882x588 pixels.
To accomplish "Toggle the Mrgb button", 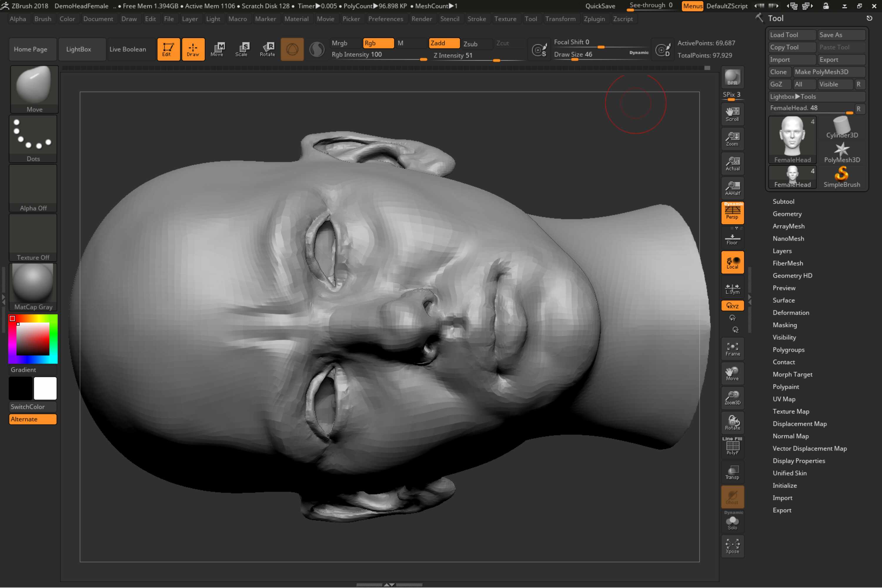I will (x=345, y=43).
